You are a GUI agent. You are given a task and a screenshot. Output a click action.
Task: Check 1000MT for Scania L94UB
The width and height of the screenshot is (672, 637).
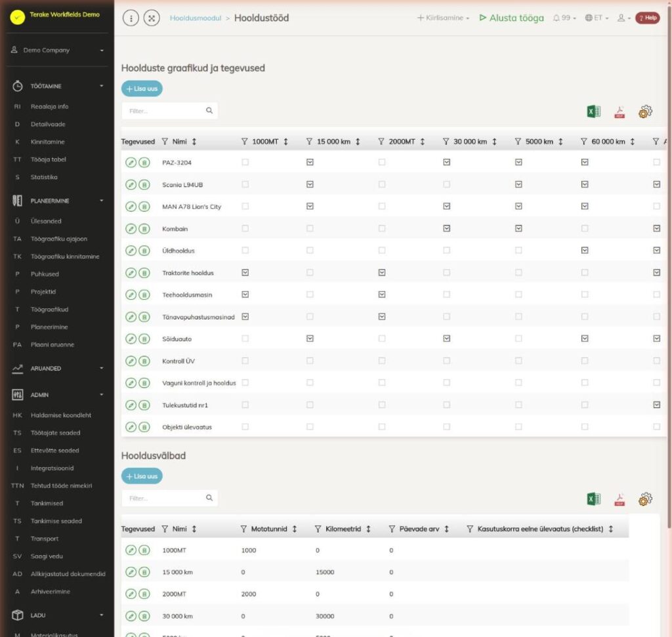tap(245, 184)
